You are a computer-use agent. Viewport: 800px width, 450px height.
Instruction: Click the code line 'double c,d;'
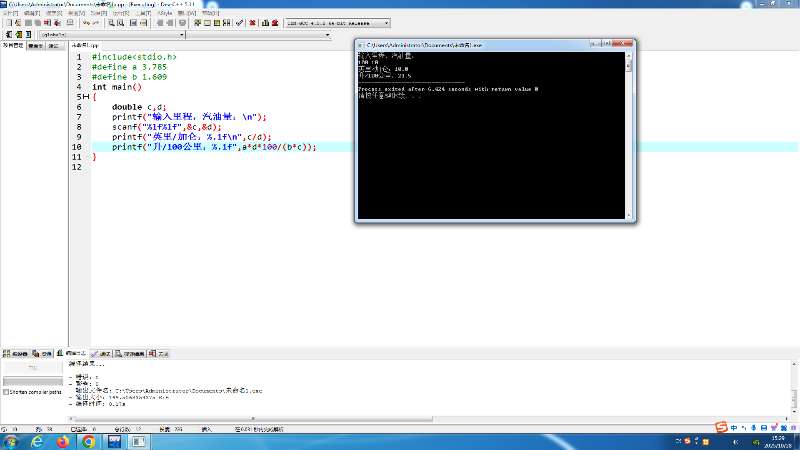click(x=139, y=107)
